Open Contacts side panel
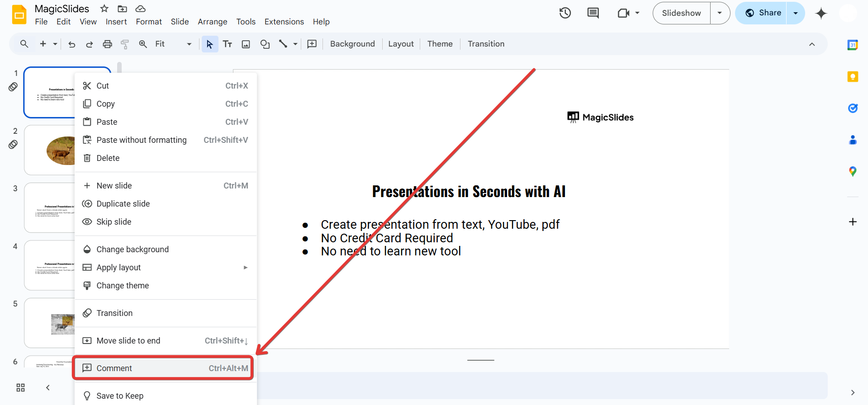This screenshot has height=405, width=868. (x=853, y=140)
